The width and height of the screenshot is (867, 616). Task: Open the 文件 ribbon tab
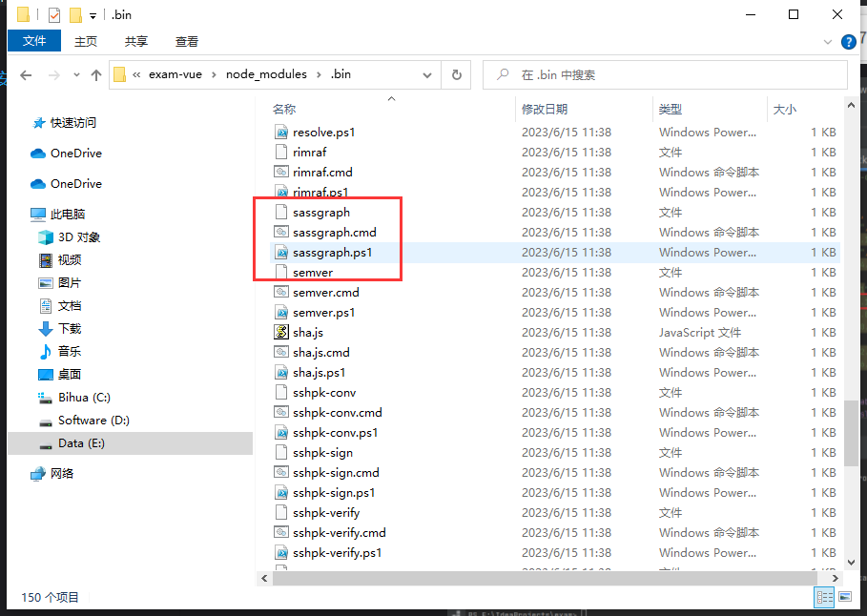(x=34, y=41)
